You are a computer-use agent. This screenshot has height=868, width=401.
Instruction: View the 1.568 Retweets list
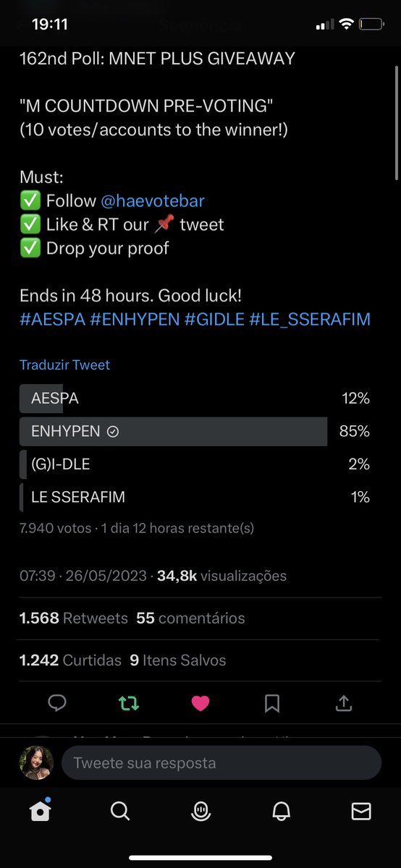(74, 618)
